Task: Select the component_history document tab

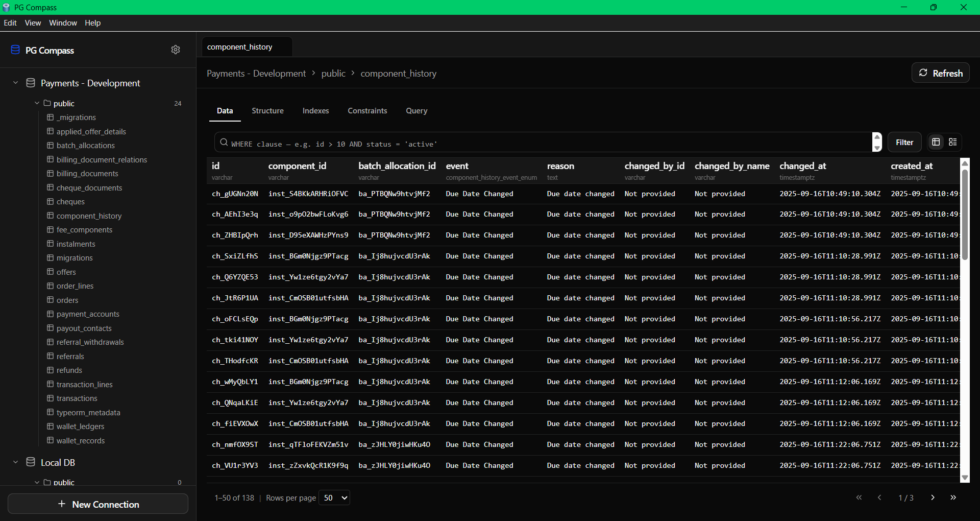Action: click(247, 47)
